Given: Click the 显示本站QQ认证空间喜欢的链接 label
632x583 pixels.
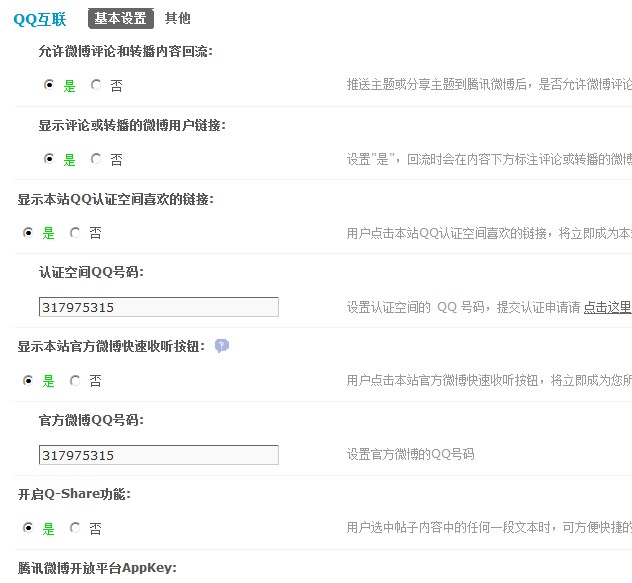Looking at the screenshot, I should [115, 200].
